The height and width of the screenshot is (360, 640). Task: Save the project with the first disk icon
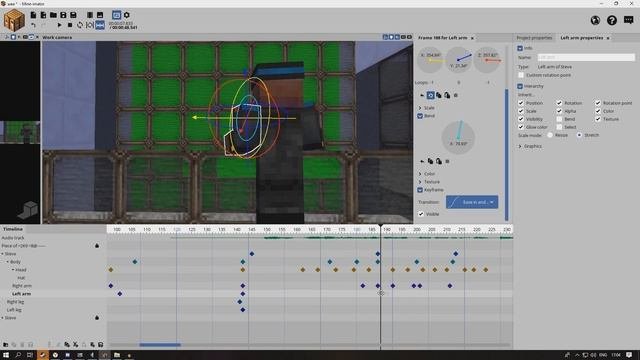coord(63,15)
